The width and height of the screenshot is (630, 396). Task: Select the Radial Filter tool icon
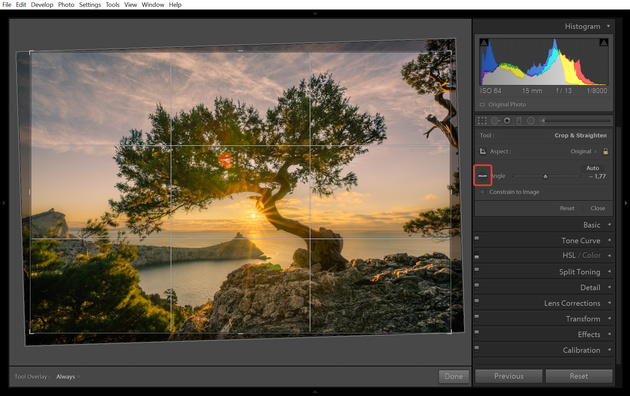coord(531,120)
